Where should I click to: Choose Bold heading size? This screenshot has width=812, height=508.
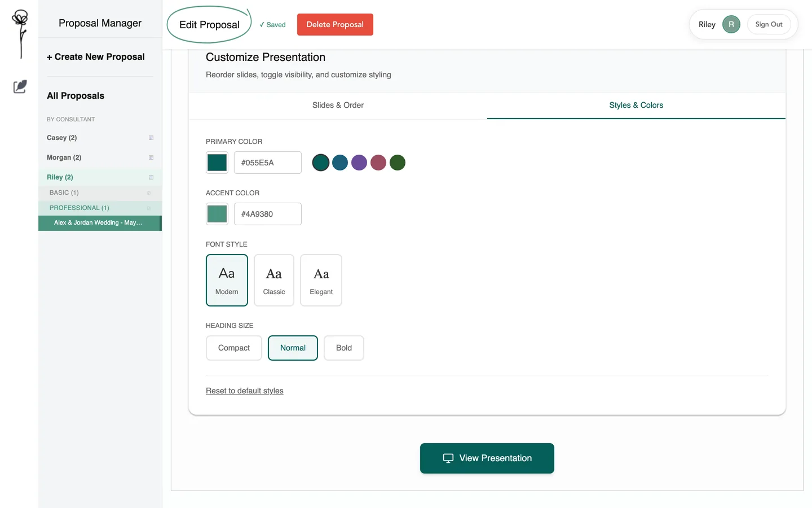pyautogui.click(x=344, y=348)
